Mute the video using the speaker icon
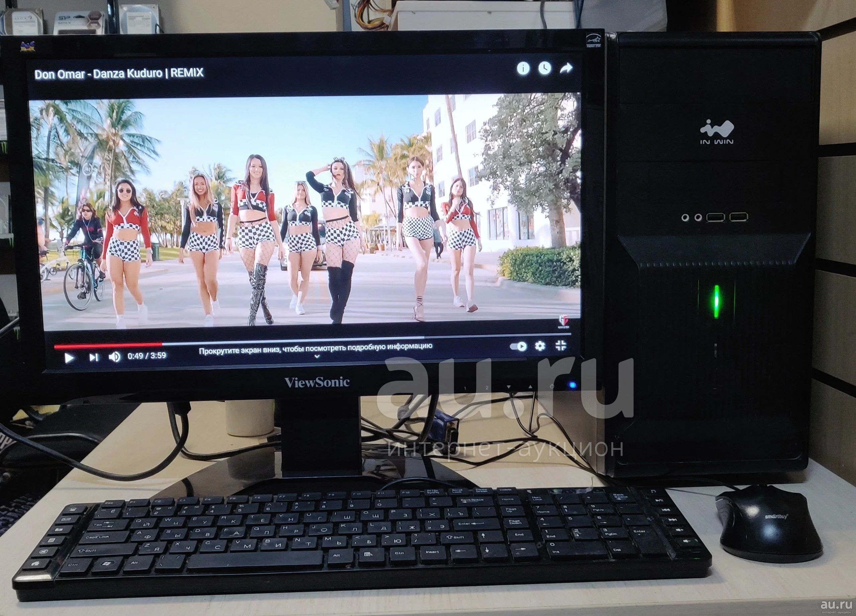The width and height of the screenshot is (856, 616). [114, 357]
